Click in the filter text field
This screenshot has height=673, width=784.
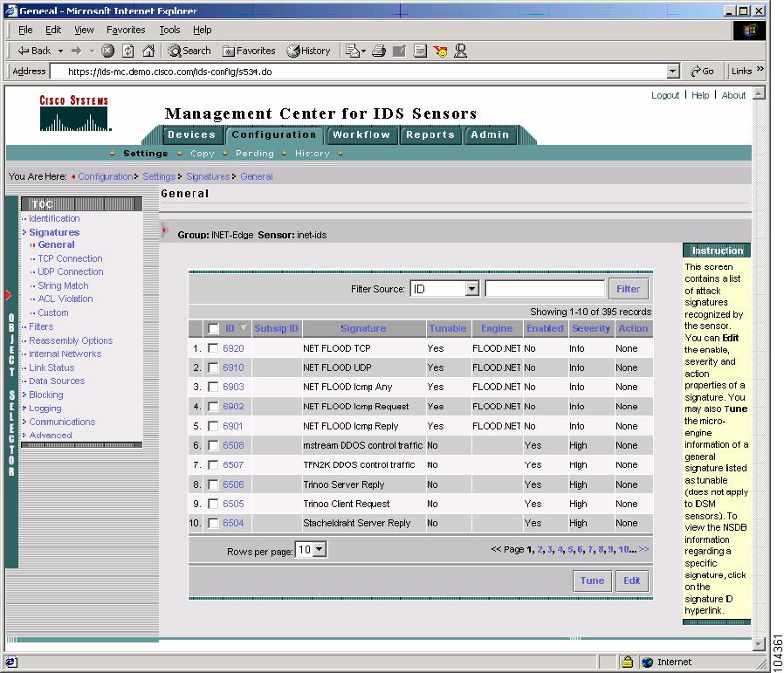pos(545,289)
